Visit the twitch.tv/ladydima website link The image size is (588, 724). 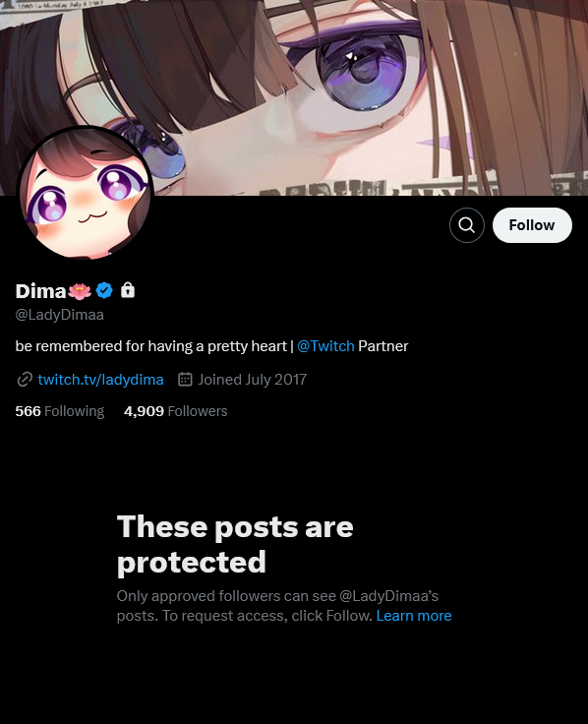(x=100, y=380)
